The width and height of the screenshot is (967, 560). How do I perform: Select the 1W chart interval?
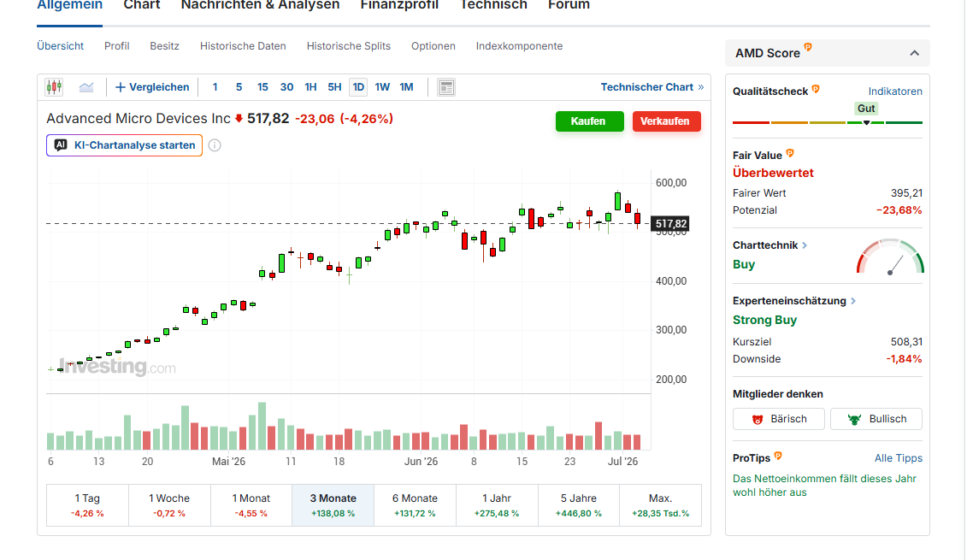coord(382,87)
